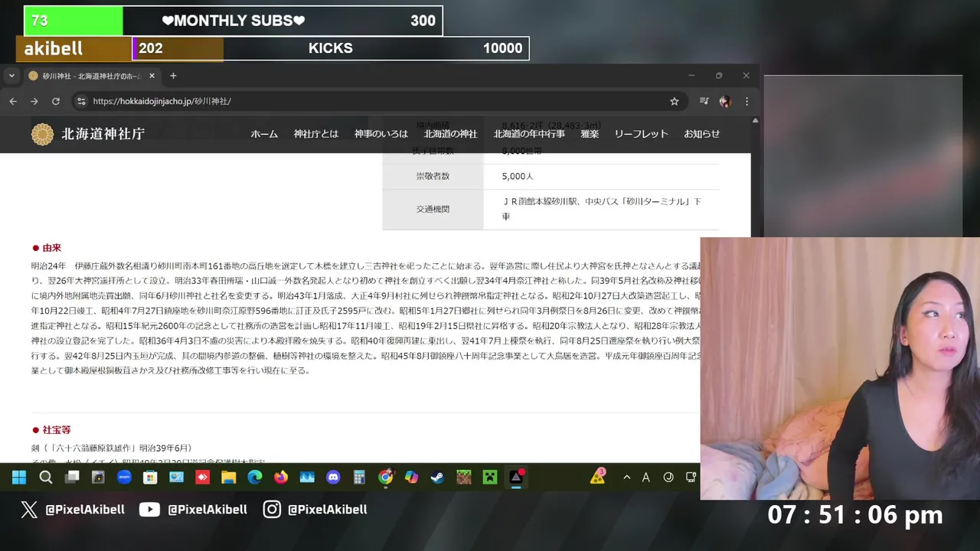
Task: Open Microsoft Store taskbar icon
Action: 150,478
